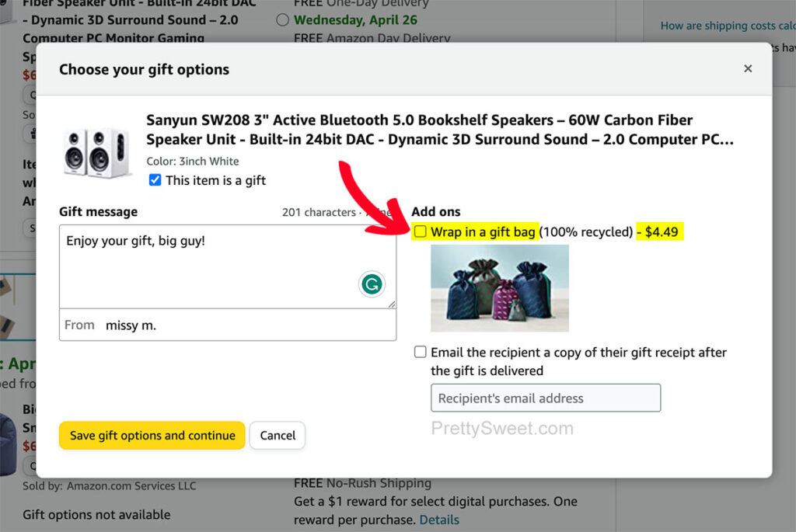The image size is (796, 532).
Task: Click the Sanyun SW208 product title
Action: 440,130
